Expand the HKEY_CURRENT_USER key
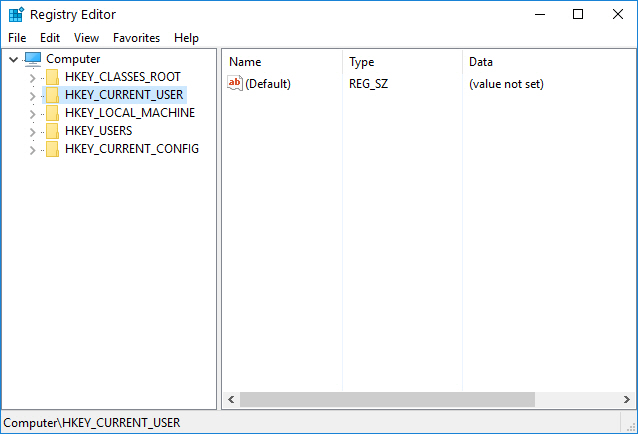 click(x=33, y=96)
